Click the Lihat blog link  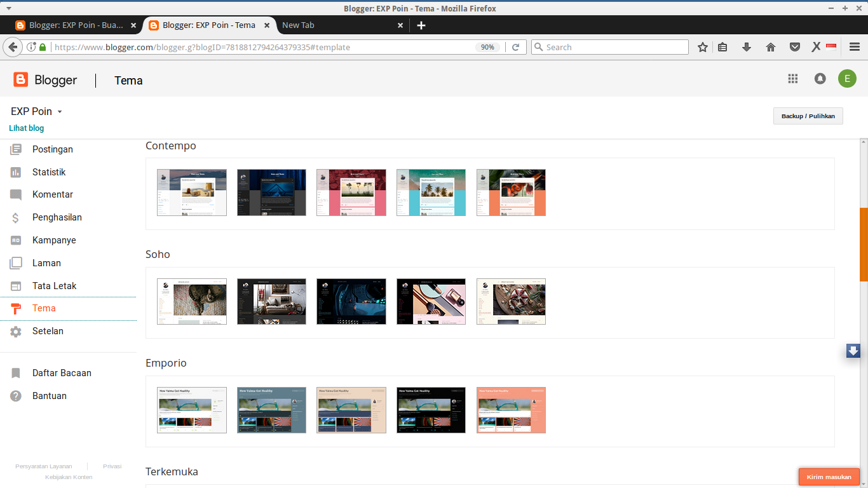(x=27, y=128)
